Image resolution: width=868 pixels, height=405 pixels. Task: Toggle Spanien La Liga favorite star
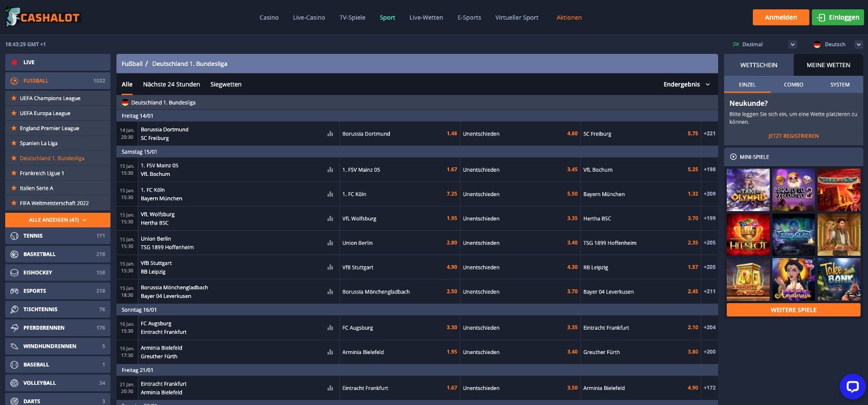tap(14, 143)
